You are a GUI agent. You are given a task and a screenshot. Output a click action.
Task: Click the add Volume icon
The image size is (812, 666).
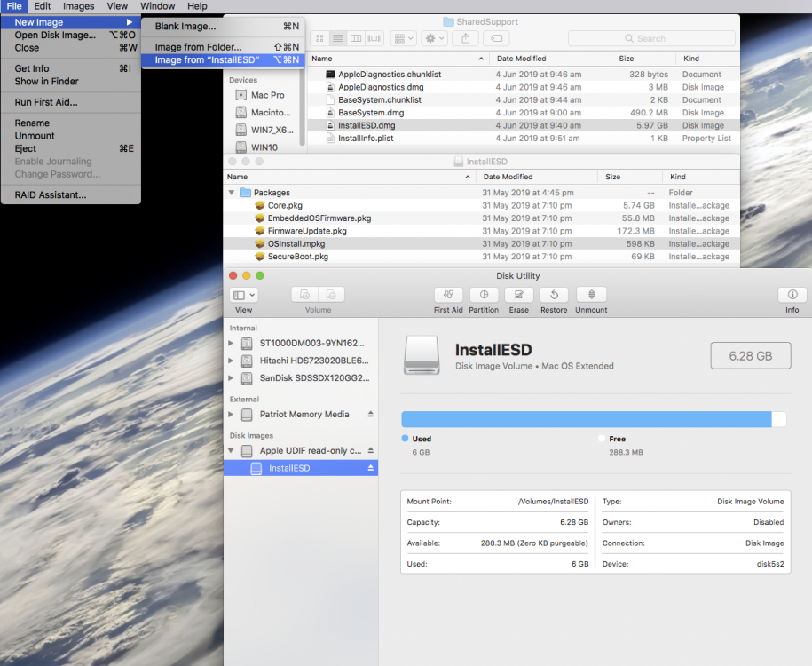click(x=305, y=295)
